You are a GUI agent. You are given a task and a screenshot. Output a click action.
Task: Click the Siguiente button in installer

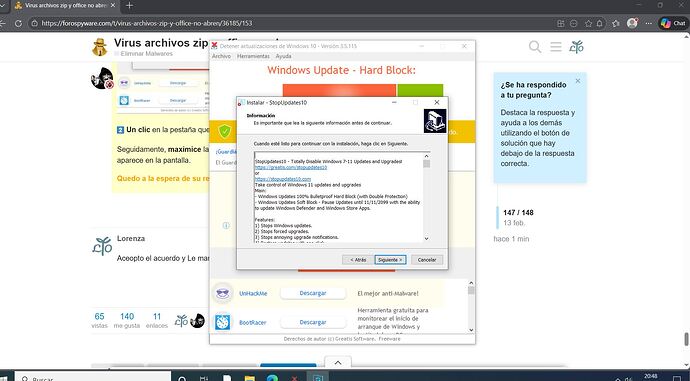click(x=390, y=260)
